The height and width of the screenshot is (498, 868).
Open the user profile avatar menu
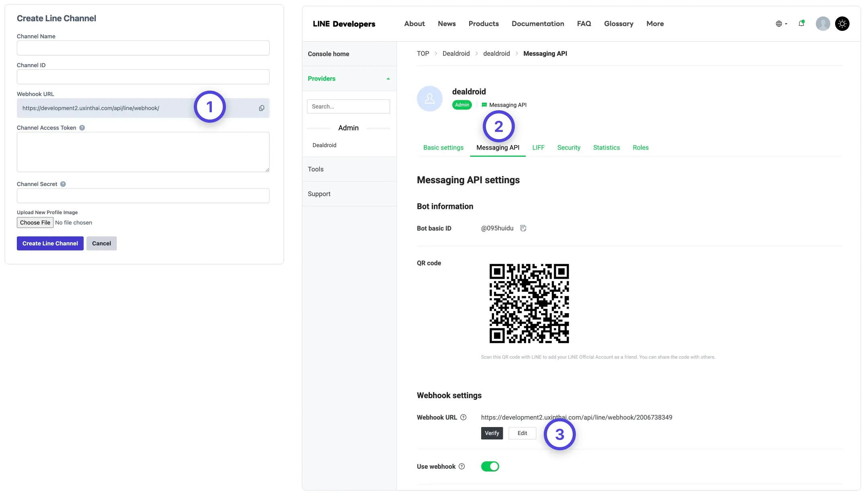coord(823,24)
